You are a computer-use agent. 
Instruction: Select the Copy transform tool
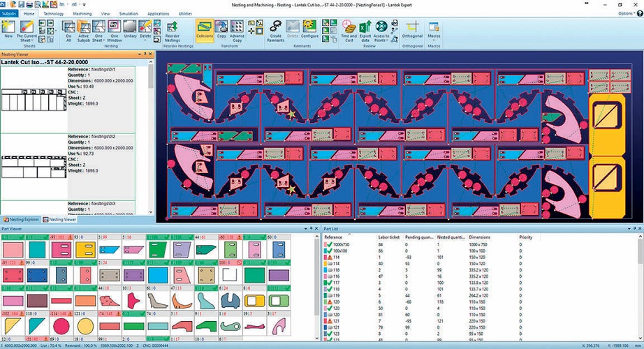(x=221, y=29)
